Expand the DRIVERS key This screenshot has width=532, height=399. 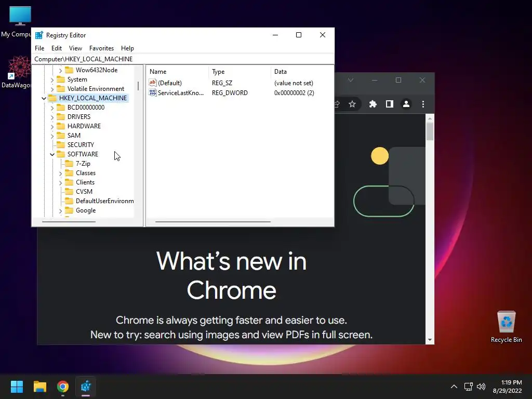(52, 117)
